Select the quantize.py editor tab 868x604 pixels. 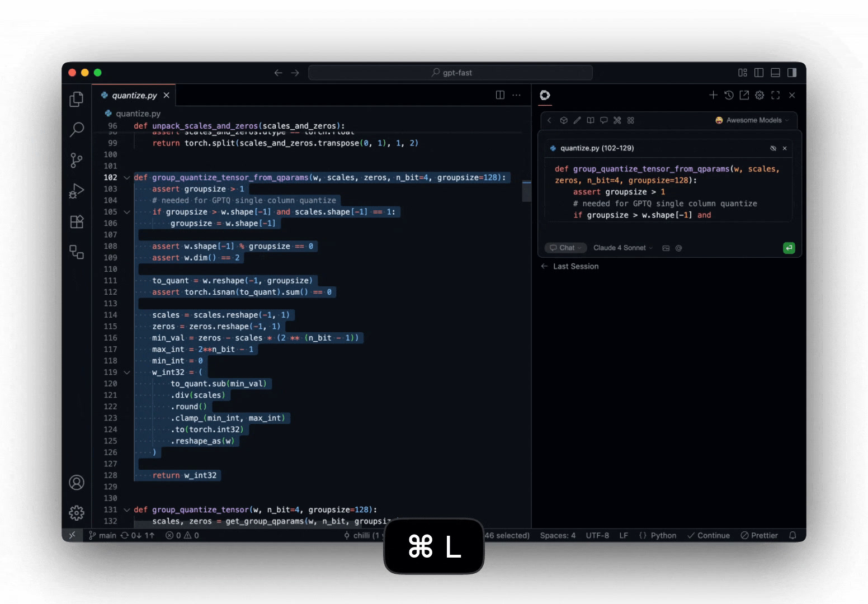coord(134,96)
